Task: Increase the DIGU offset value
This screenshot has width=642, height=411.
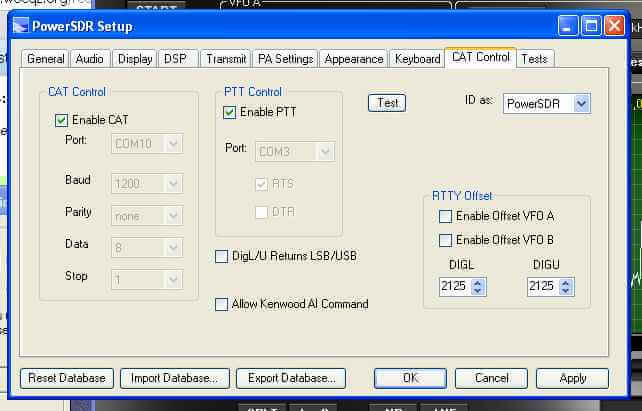Action: [565, 282]
